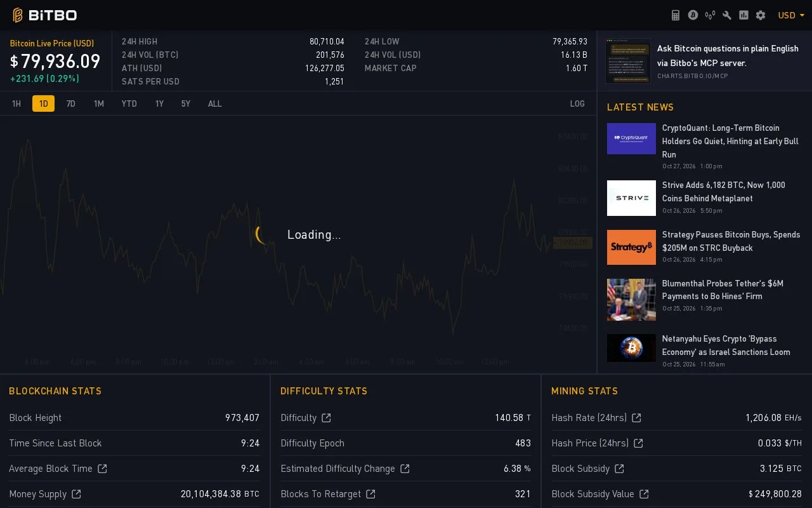Show the YTD chart range
Image resolution: width=812 pixels, height=508 pixels.
(129, 104)
